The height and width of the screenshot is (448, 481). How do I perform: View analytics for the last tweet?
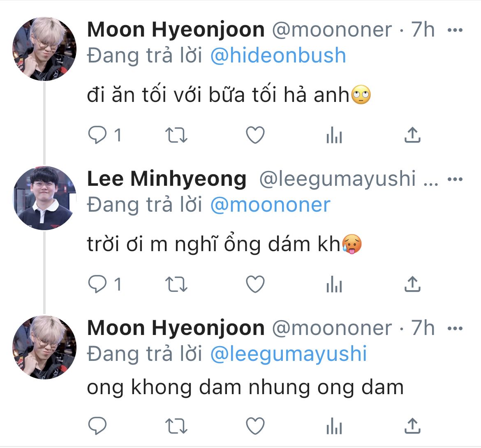(334, 426)
